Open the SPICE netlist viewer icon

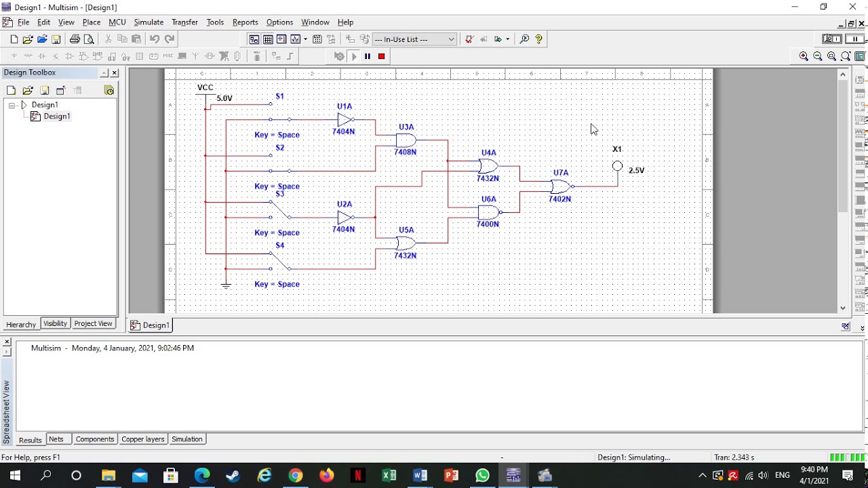[281, 39]
